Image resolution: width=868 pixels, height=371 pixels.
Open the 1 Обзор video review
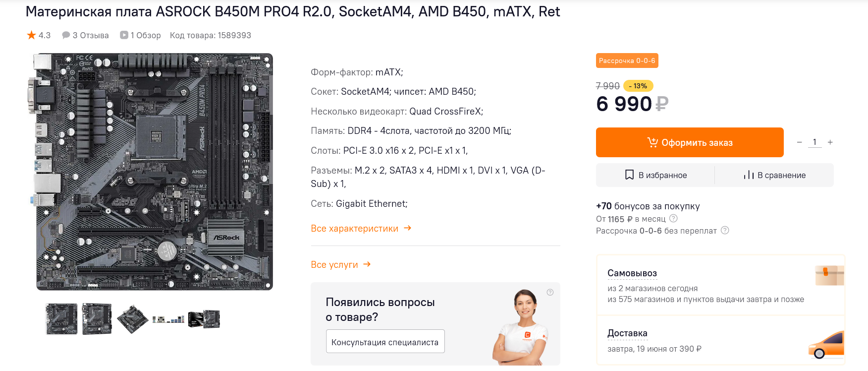click(141, 35)
